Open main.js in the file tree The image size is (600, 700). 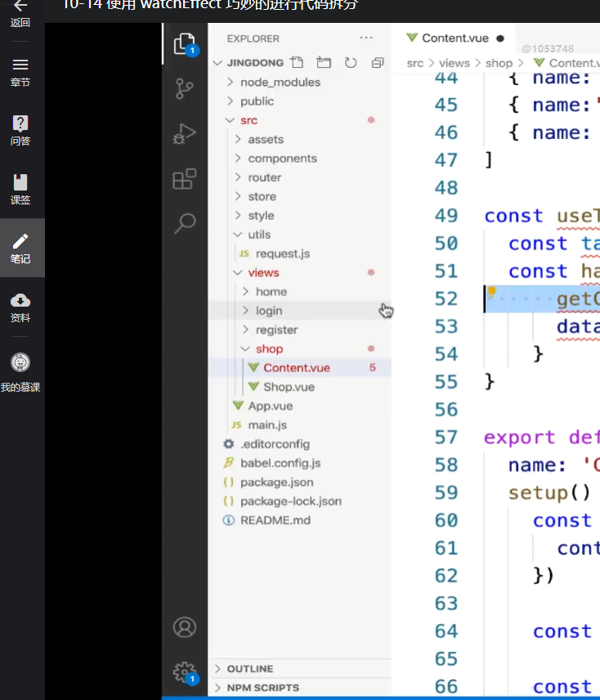tap(267, 425)
